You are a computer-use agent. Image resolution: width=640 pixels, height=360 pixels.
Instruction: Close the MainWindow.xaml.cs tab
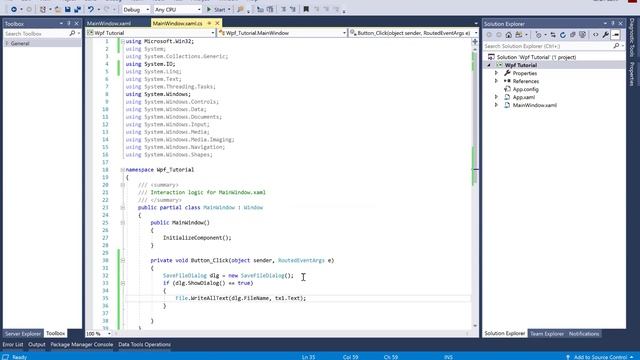pos(217,23)
